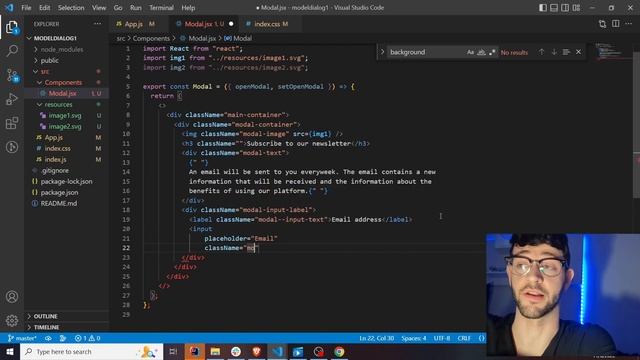Open the Run menu
Screen dimensions: 640x360
pos(136,8)
